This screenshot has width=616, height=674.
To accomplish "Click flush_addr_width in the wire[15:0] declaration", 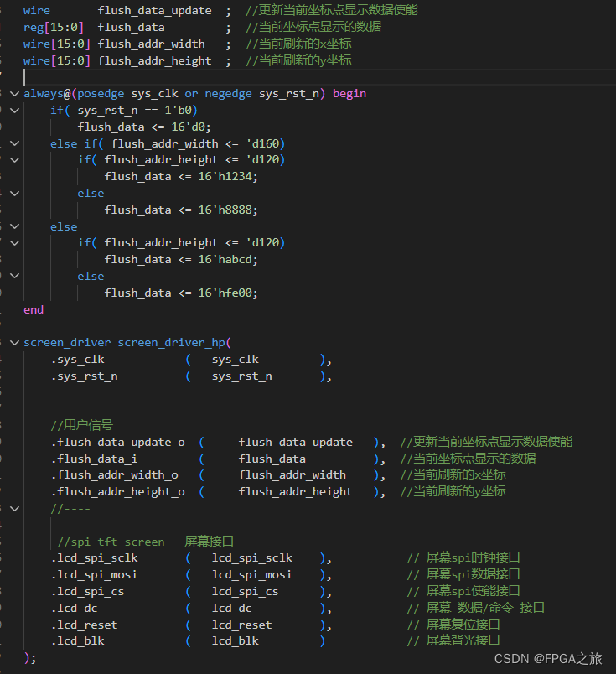I will (151, 44).
